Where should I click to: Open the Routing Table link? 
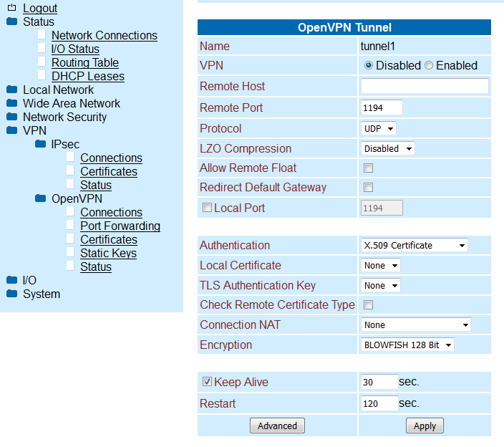point(85,63)
